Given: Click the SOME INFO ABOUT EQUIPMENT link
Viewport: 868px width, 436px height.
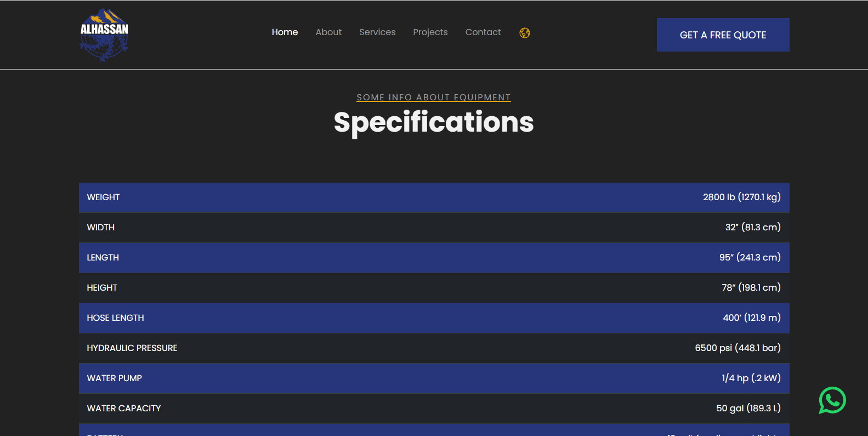Looking at the screenshot, I should pyautogui.click(x=434, y=98).
